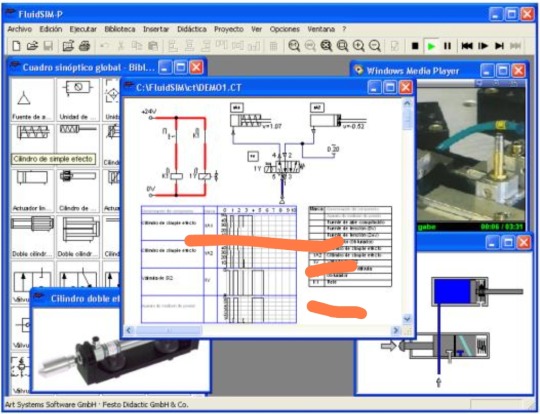Click the greyed-out Save floppy disk icon
The image size is (540, 414).
coord(48,45)
